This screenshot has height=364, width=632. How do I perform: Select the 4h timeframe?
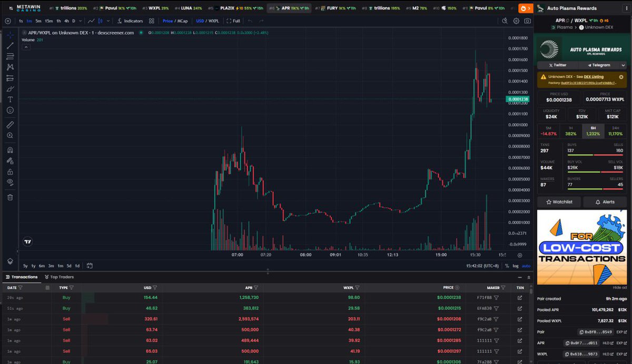coord(66,21)
